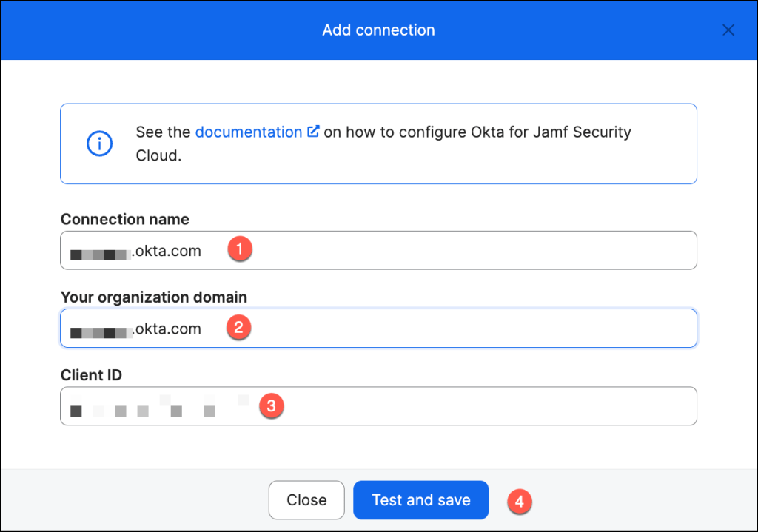758x532 pixels.
Task: Click the Test and save button
Action: point(420,500)
